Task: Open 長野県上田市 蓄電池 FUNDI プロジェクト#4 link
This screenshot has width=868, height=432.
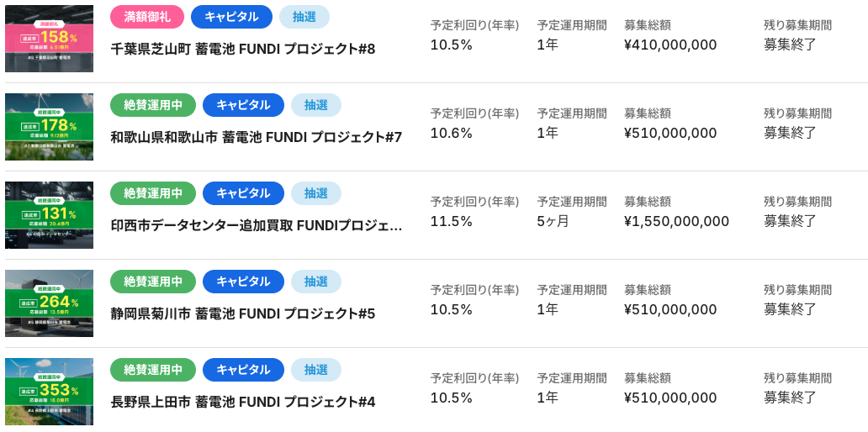Action: pos(243,402)
